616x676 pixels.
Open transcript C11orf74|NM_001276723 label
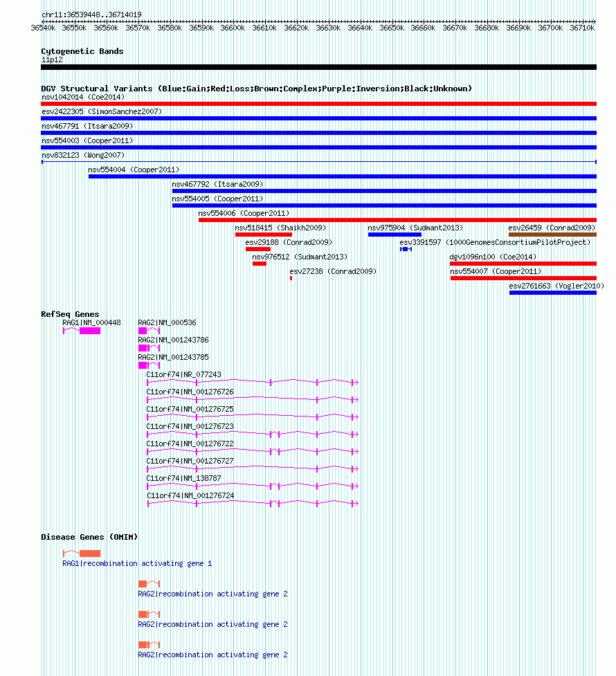tap(190, 426)
